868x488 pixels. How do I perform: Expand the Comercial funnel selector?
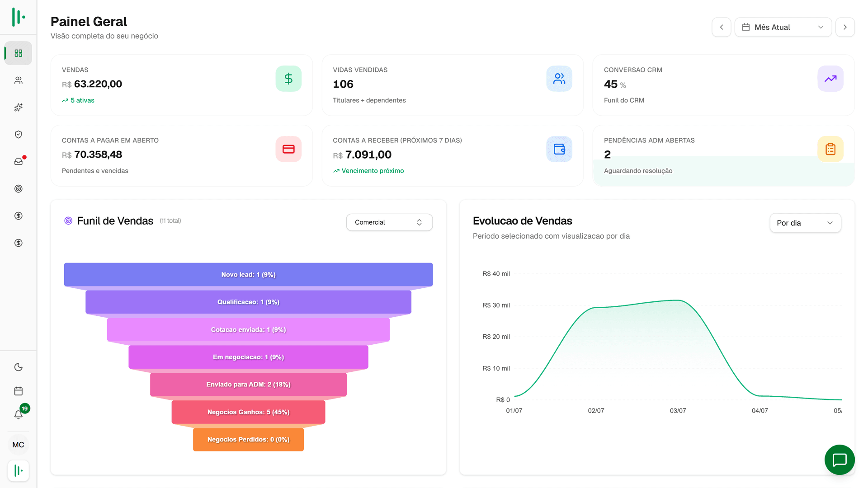click(389, 222)
